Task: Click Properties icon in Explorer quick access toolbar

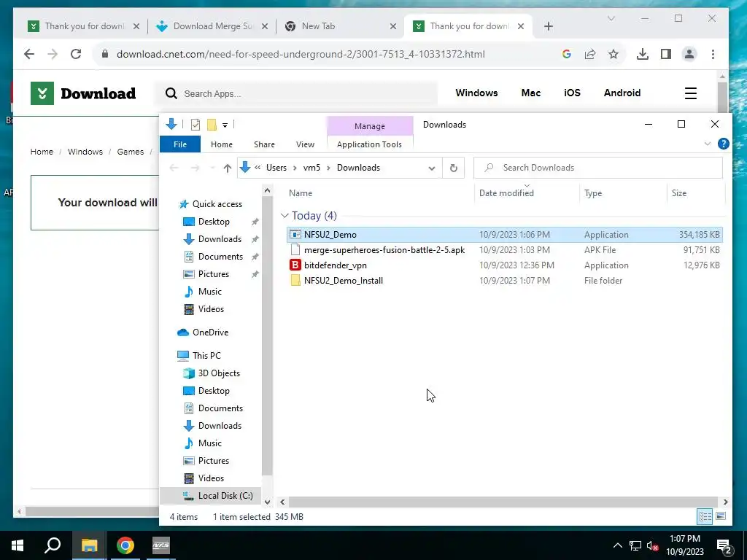Action: [x=196, y=125]
